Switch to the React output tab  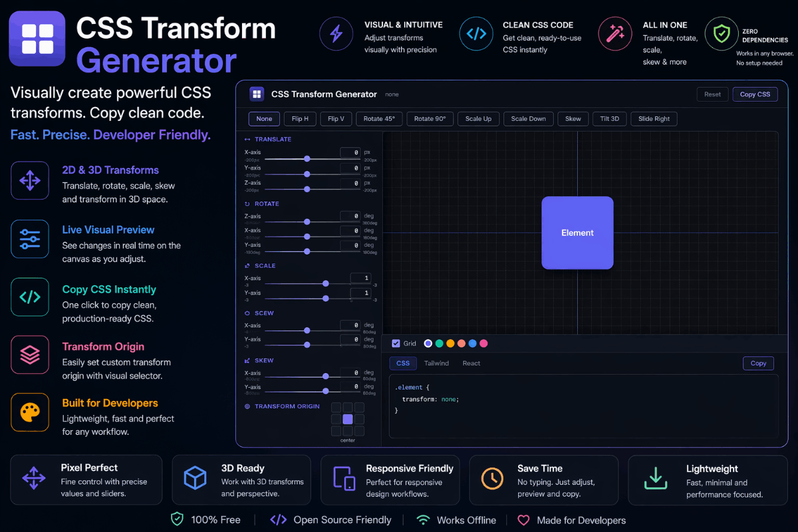[471, 363]
